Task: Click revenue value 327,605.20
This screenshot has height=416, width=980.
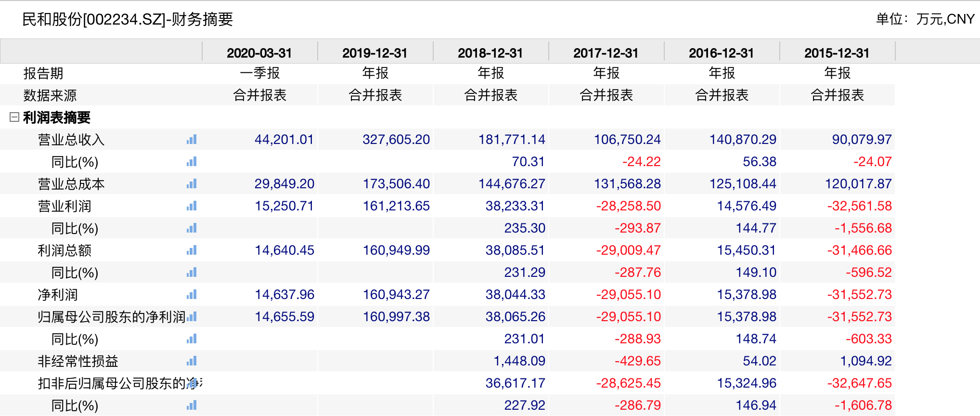Action: (396, 140)
